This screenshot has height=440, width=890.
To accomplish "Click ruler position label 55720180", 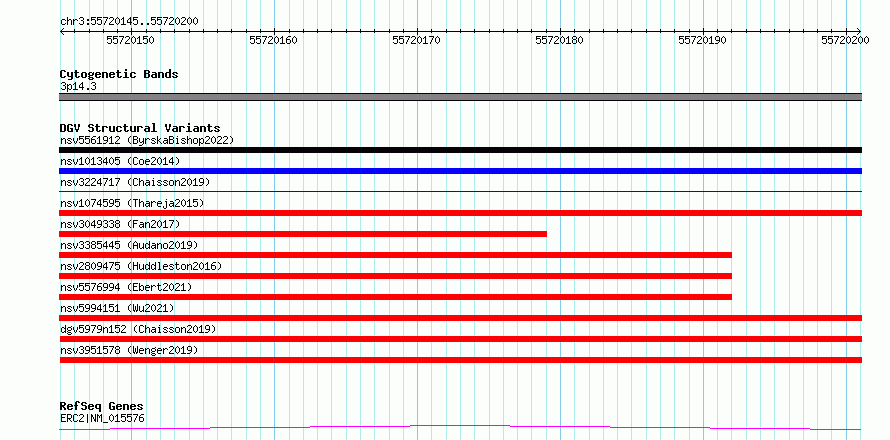I will [x=559, y=40].
